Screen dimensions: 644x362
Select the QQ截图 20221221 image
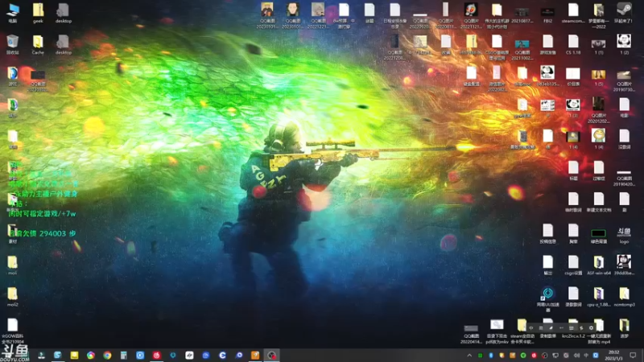(x=318, y=15)
